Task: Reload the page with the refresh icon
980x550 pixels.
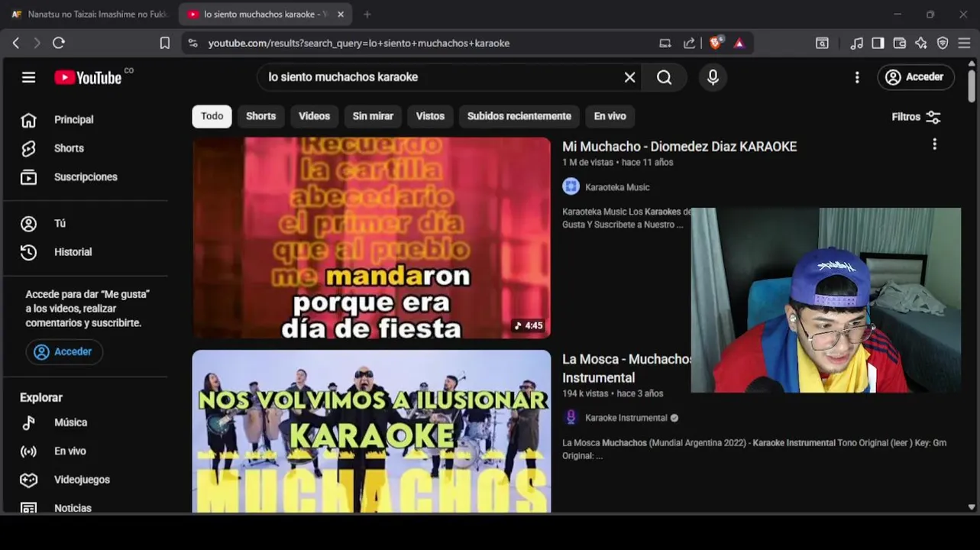Action: click(x=59, y=44)
